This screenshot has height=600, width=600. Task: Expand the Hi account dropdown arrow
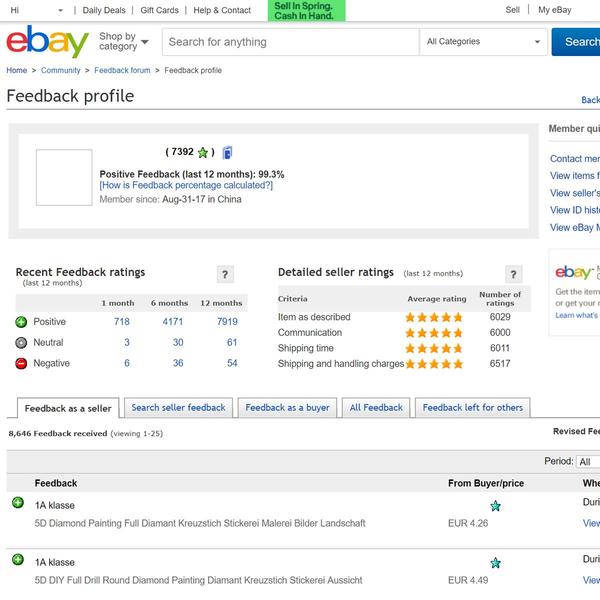60,10
